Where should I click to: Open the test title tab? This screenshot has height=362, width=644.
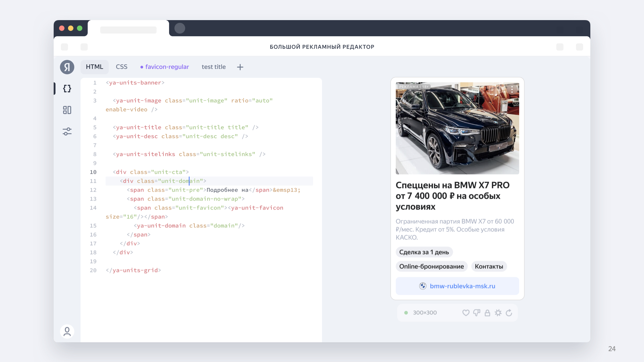(214, 67)
